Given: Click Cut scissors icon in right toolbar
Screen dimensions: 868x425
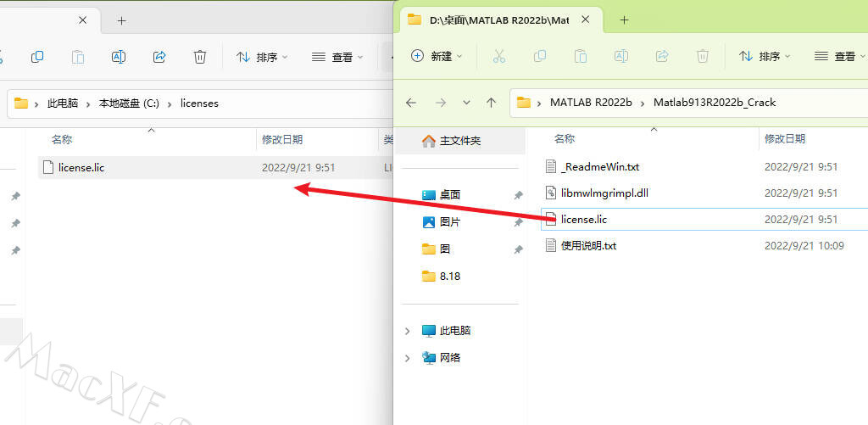Looking at the screenshot, I should (498, 56).
